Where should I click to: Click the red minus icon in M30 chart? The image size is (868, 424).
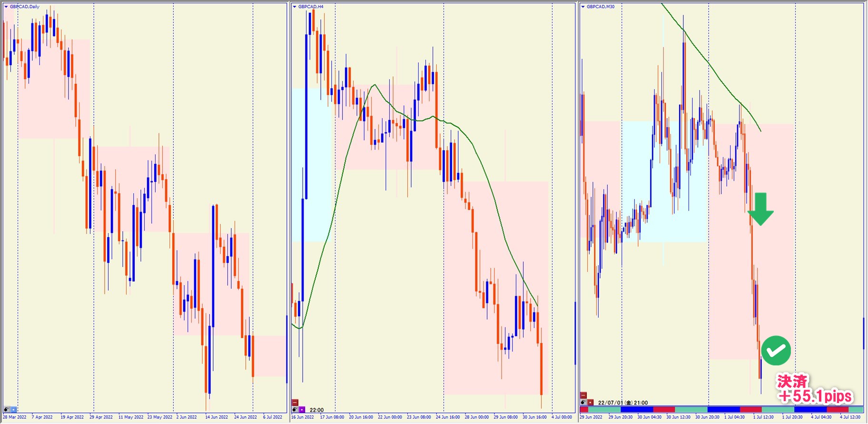coord(583,395)
